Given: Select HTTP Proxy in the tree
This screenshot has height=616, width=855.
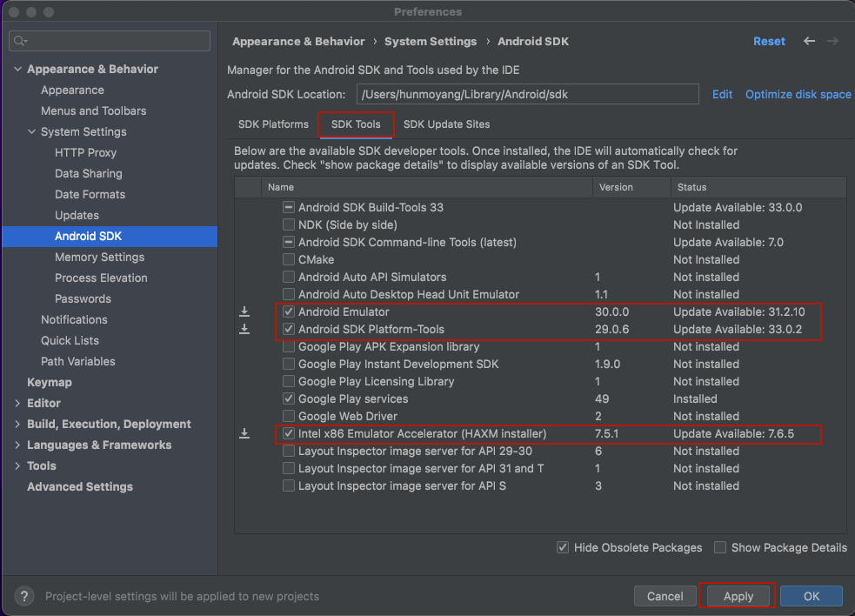Looking at the screenshot, I should 85,153.
